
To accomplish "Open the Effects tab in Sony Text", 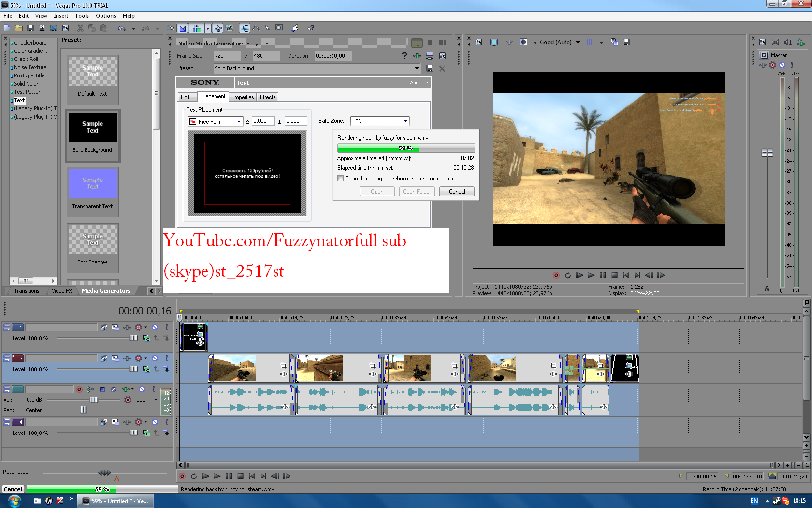I will [267, 97].
